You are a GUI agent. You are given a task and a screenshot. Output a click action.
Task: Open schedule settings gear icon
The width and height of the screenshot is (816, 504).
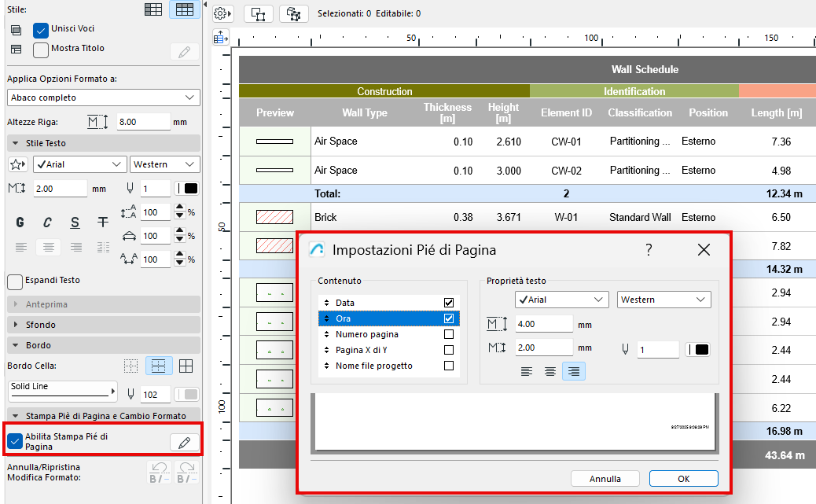click(x=222, y=13)
